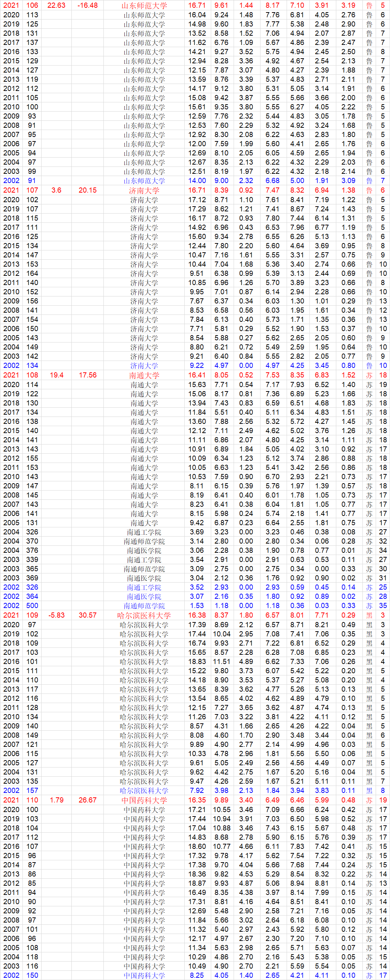Select value 8.94 in 中国药科大学 2012 row
This screenshot has width=390, height=980.
[297, 883]
